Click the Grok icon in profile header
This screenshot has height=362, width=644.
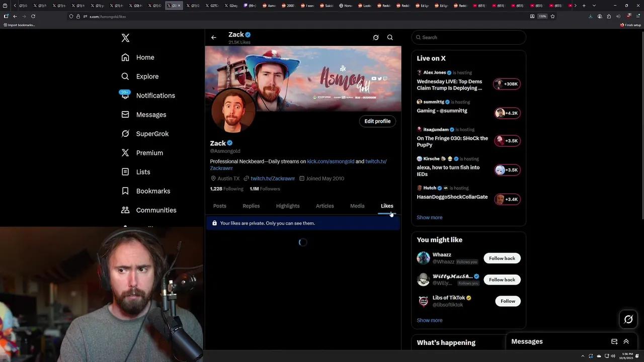pyautogui.click(x=376, y=37)
